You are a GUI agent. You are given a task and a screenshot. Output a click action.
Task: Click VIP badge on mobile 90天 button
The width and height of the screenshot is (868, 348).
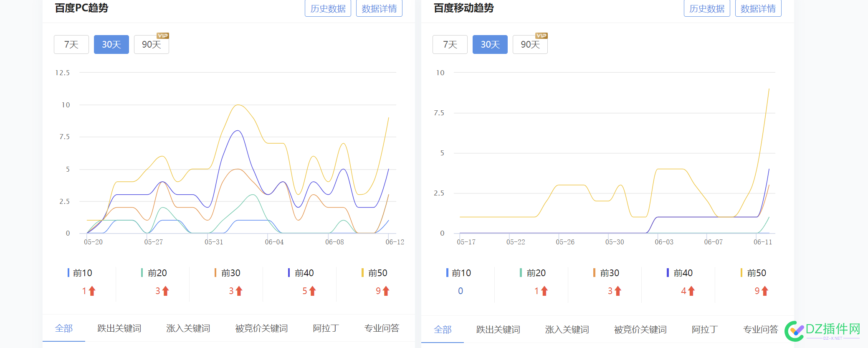pyautogui.click(x=542, y=36)
